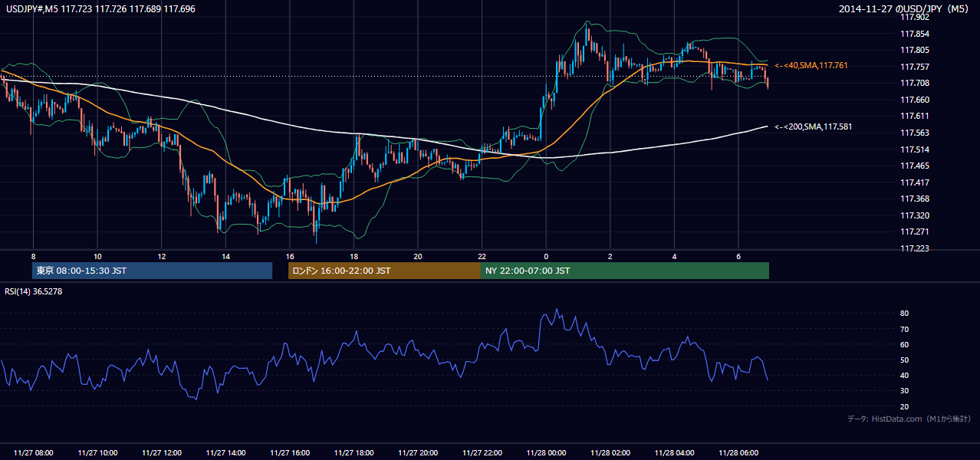This screenshot has width=980, height=460.
Task: Click price axis value 117.320
Action: [914, 215]
